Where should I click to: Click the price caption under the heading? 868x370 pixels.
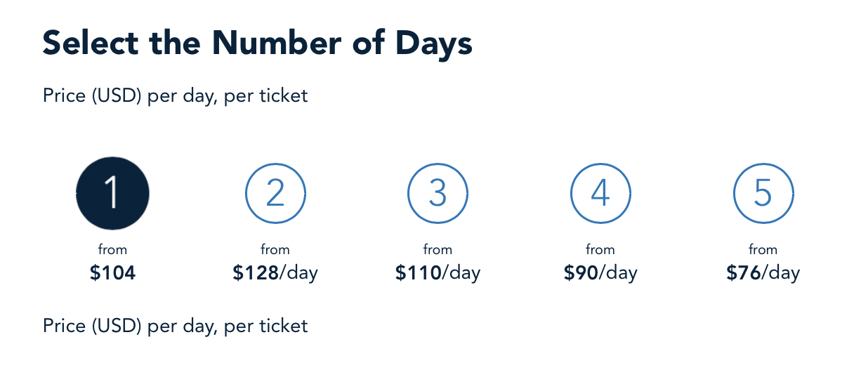(175, 95)
